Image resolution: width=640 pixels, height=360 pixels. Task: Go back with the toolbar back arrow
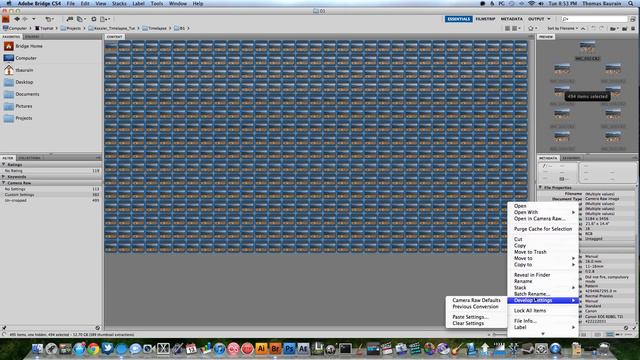click(17, 19)
